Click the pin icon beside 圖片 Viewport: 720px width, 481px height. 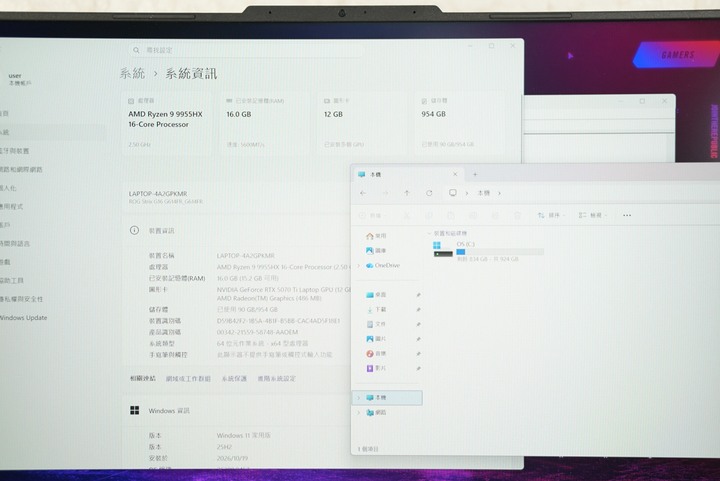click(x=418, y=339)
